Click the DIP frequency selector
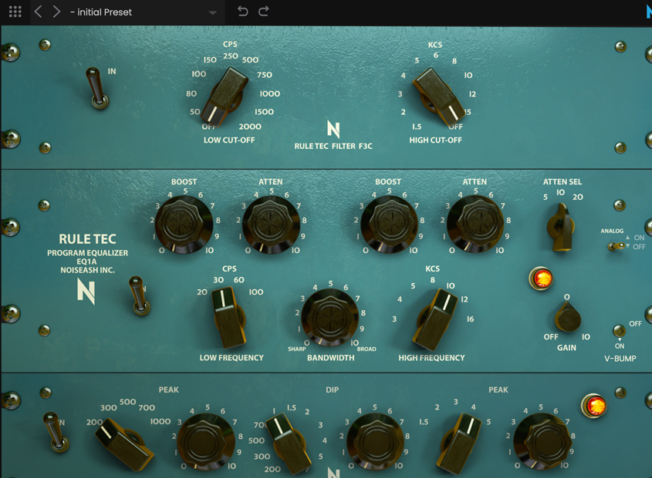This screenshot has width=652, height=478. point(288,446)
